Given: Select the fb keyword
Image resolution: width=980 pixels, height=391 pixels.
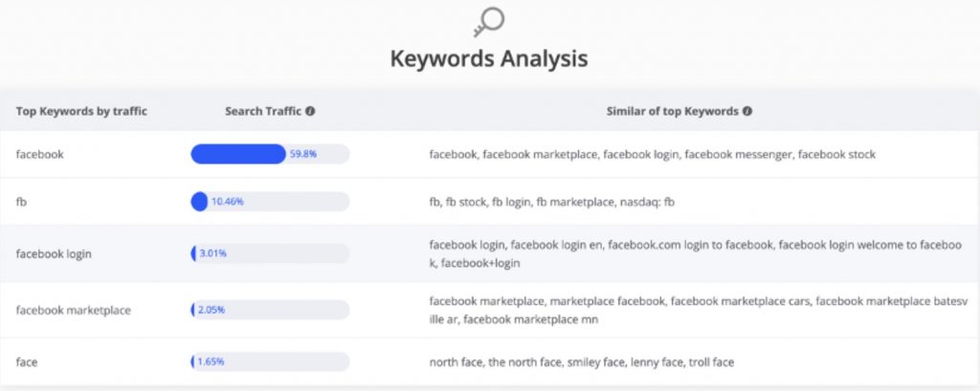Looking at the screenshot, I should [21, 203].
